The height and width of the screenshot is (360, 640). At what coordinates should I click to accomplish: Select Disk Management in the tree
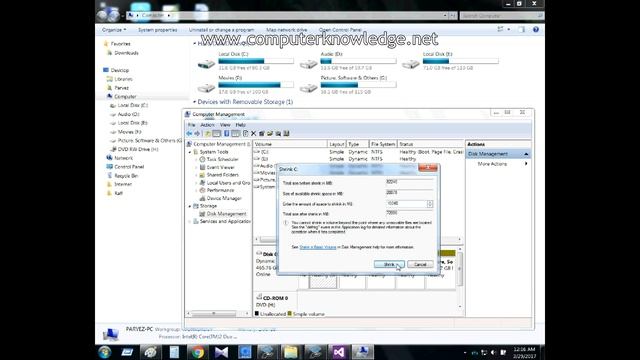(x=227, y=213)
